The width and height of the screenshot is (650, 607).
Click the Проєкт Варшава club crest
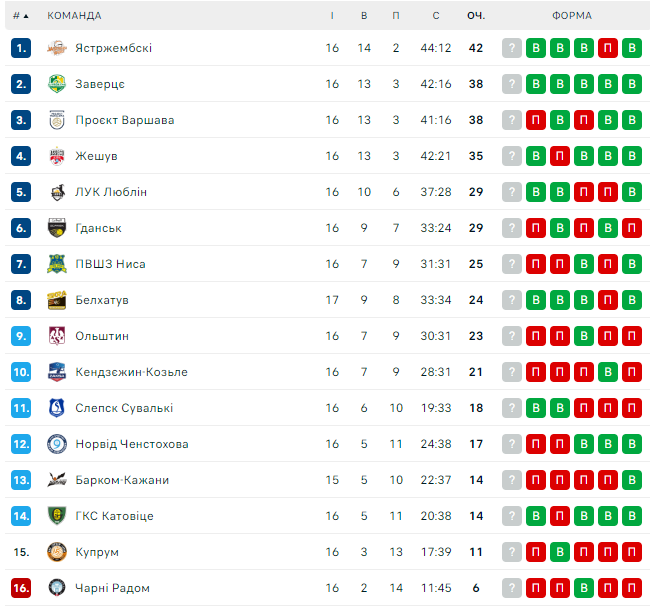pos(57,120)
